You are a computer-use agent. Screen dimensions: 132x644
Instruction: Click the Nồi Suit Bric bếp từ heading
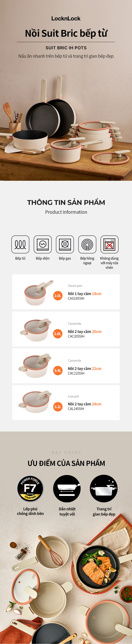(66, 33)
